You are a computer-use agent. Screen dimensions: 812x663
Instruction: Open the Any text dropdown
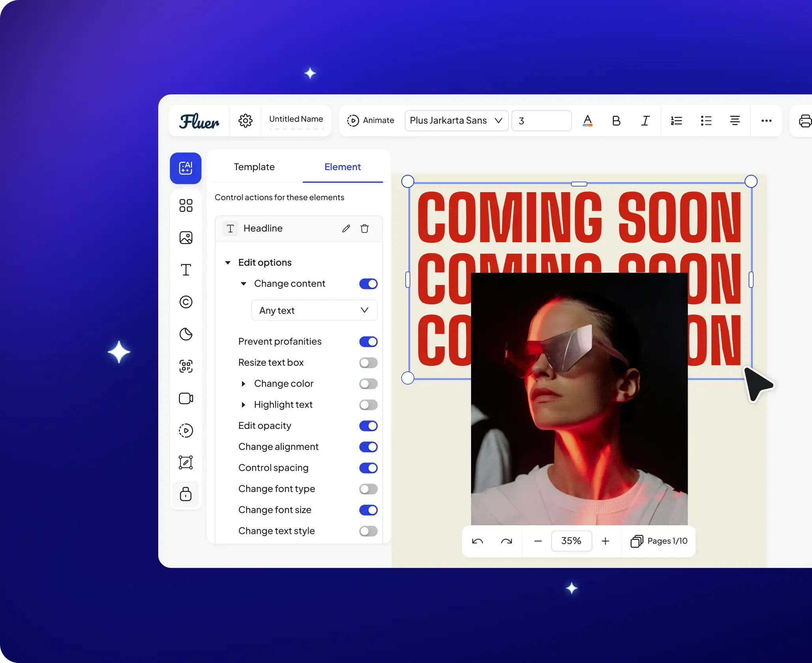314,311
